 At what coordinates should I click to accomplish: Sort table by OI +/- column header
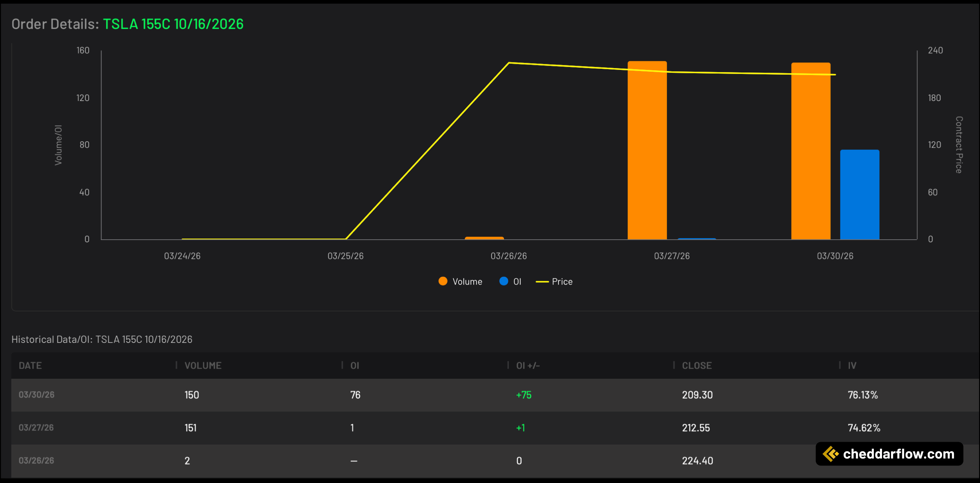click(528, 365)
